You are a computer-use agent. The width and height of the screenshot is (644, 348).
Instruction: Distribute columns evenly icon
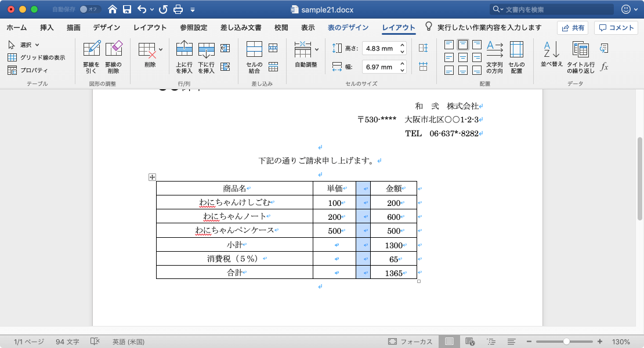click(423, 67)
